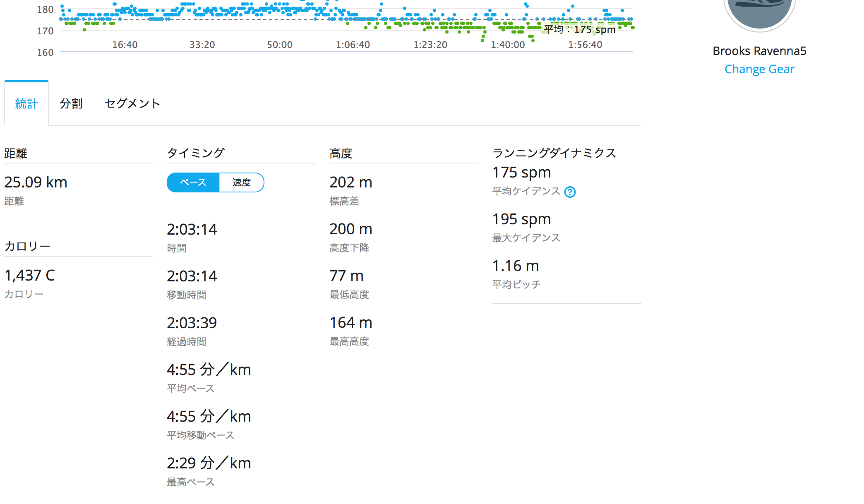The width and height of the screenshot is (864, 504).
Task: Select the 1,437 C calories value
Action: pos(29,275)
